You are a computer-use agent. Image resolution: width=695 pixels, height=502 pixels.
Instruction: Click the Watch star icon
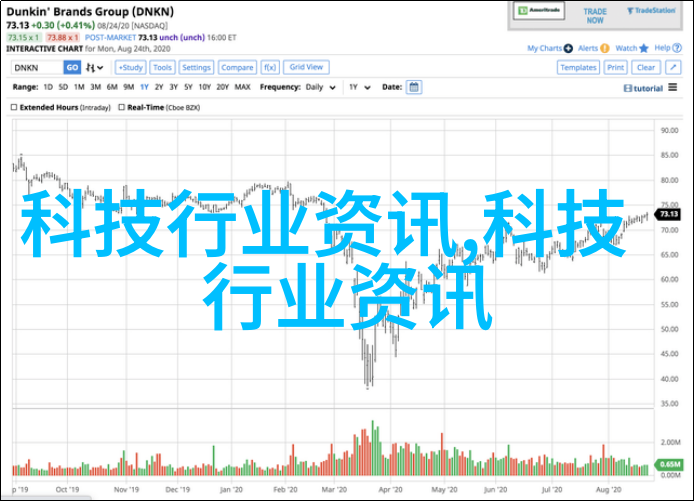(644, 48)
